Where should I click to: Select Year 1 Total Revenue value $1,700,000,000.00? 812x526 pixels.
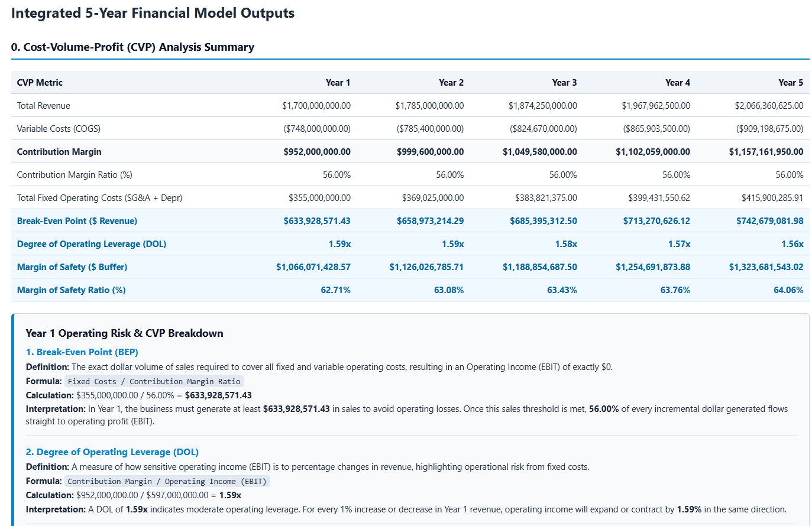[x=316, y=106]
